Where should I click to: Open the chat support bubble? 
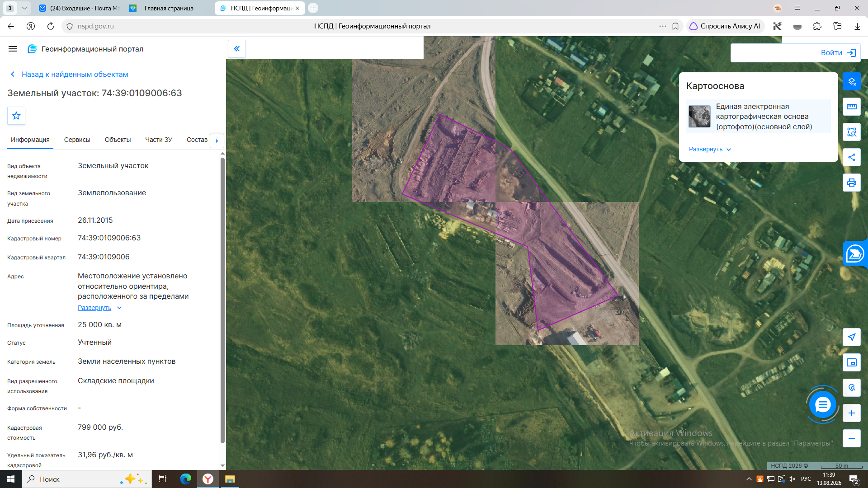[822, 404]
